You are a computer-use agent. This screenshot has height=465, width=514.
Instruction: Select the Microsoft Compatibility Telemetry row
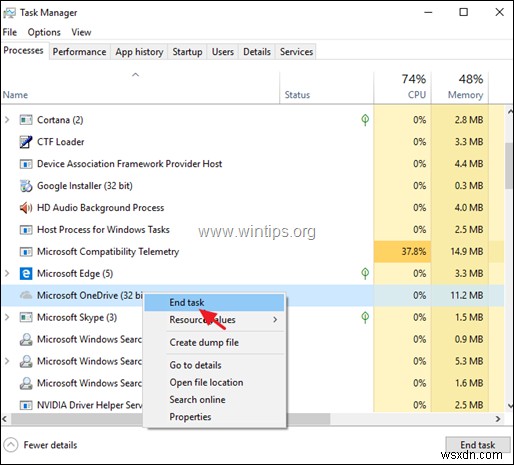(x=253, y=252)
